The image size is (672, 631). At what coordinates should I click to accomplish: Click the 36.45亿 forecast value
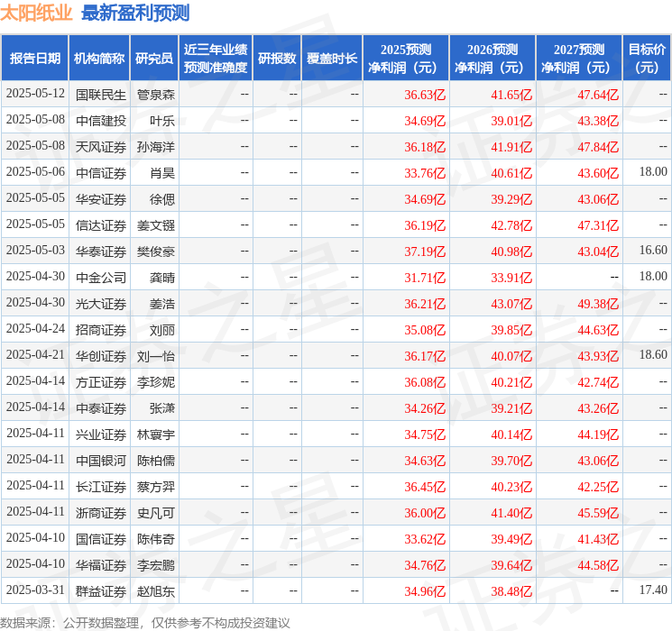point(425,487)
